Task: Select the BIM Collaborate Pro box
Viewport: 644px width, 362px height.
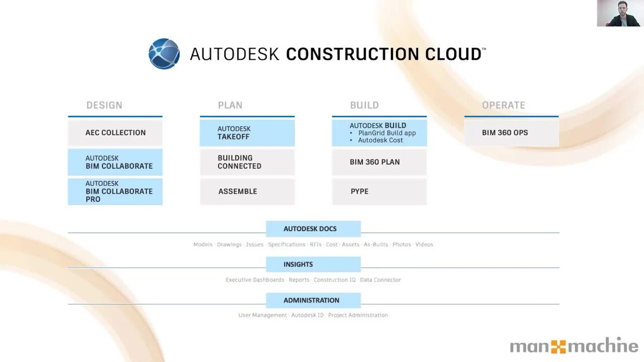Action: point(115,192)
